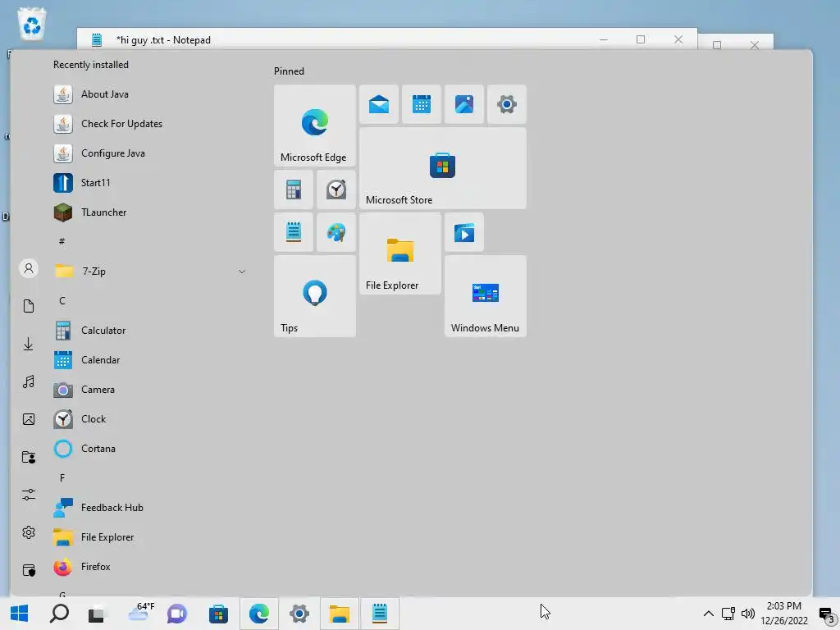Open the Calculator small pinned tile

(294, 189)
